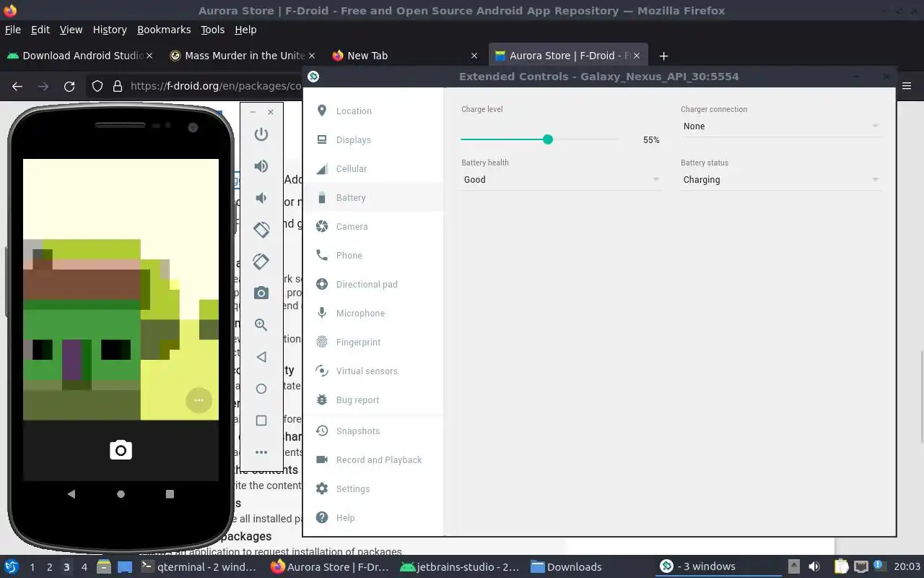Open the Camera settings page

click(x=373, y=226)
